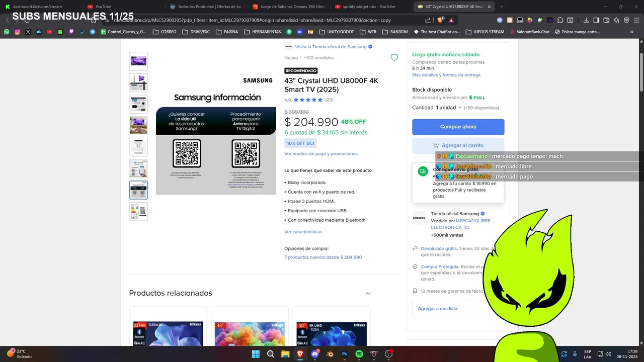The height and width of the screenshot is (362, 644).
Task: Open Windows Start menu
Action: pyautogui.click(x=256, y=354)
